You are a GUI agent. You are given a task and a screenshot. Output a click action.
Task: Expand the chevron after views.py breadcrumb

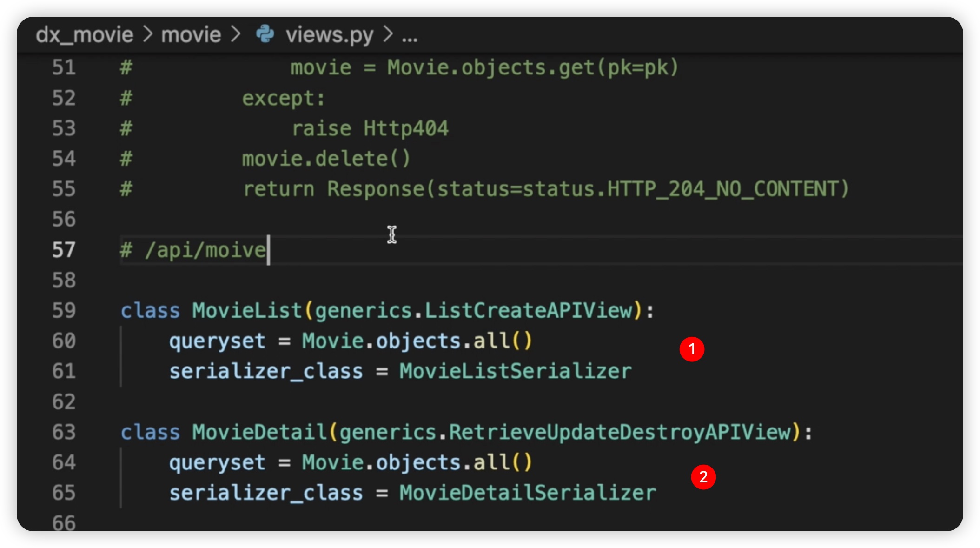pos(388,34)
